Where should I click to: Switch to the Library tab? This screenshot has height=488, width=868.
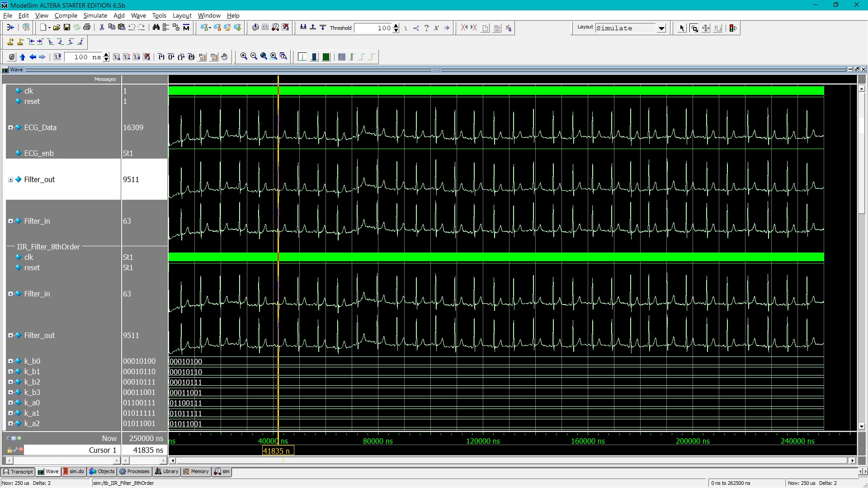(166, 471)
